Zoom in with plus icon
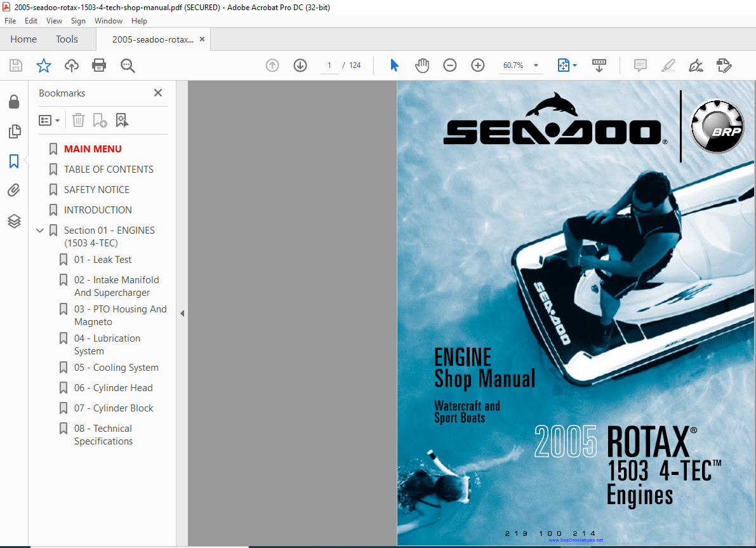The width and height of the screenshot is (756, 548). pos(478,65)
